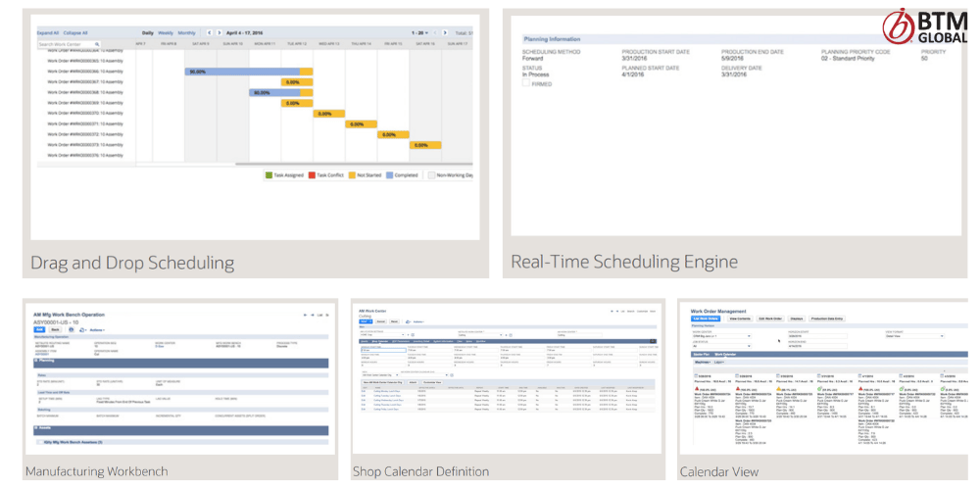Click the Horizon Start date field
Viewport: 980px width, 490px height.
point(817,336)
